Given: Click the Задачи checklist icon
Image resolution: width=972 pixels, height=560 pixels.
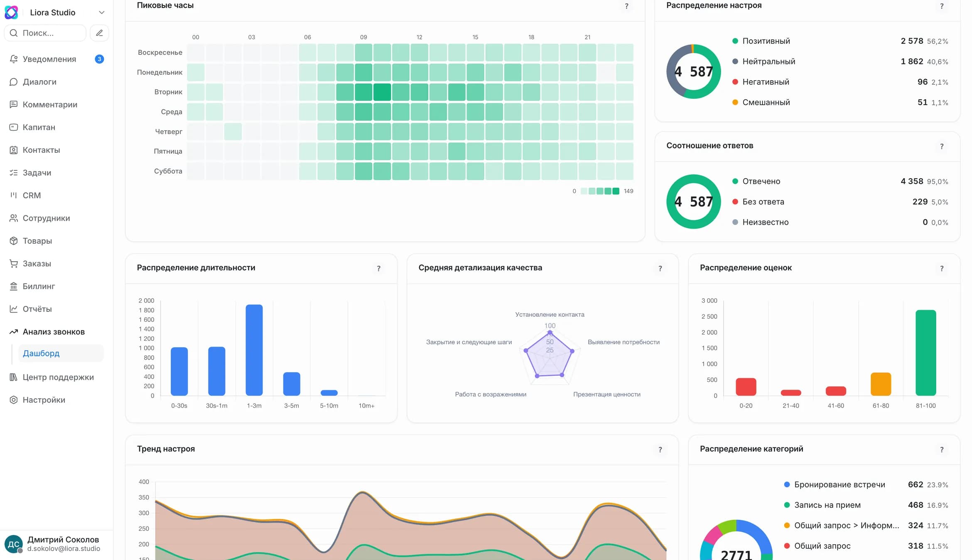Looking at the screenshot, I should (14, 173).
